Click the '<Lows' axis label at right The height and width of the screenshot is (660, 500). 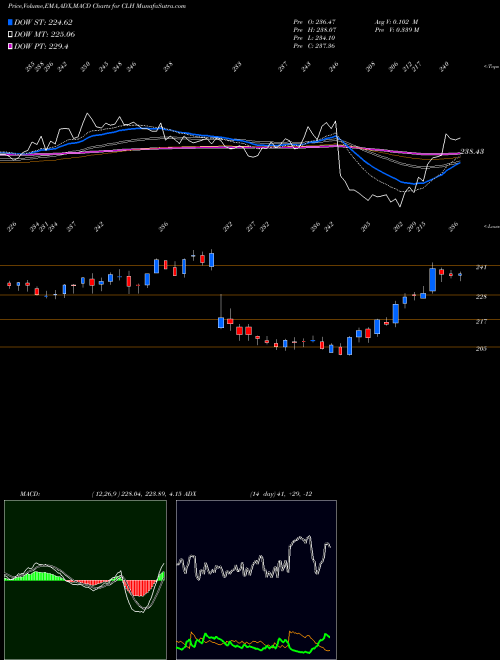tap(492, 226)
